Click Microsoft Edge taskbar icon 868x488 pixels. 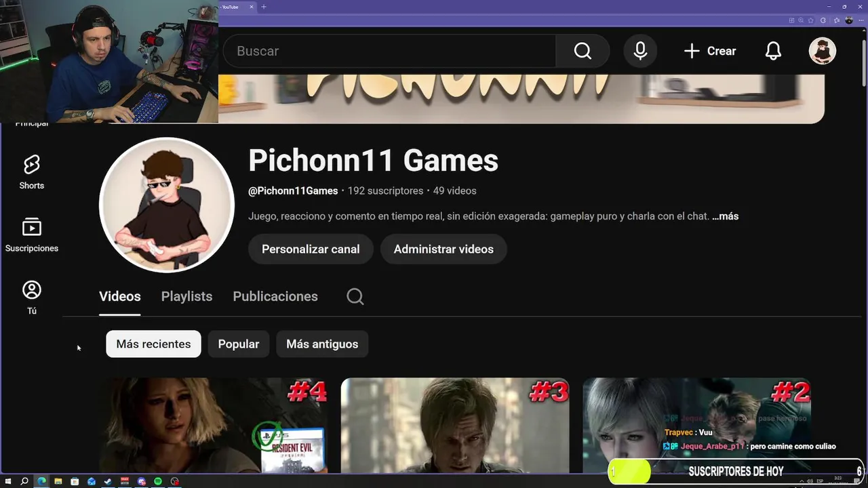[41, 481]
